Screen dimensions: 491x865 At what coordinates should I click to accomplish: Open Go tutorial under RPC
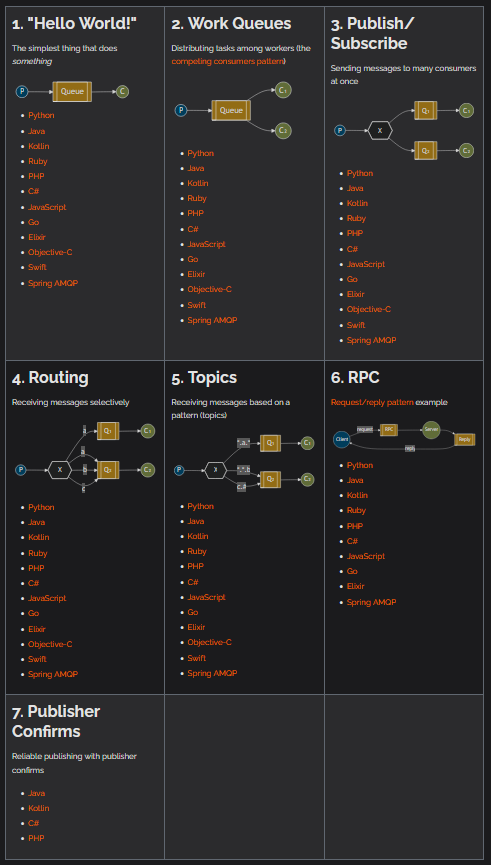[x=352, y=572]
